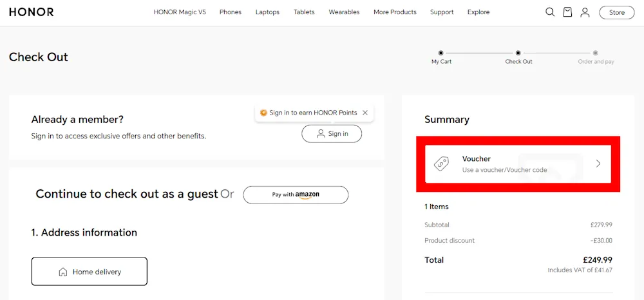The image size is (644, 300).
Task: Close the HONOR Points tooltip
Action: (365, 113)
